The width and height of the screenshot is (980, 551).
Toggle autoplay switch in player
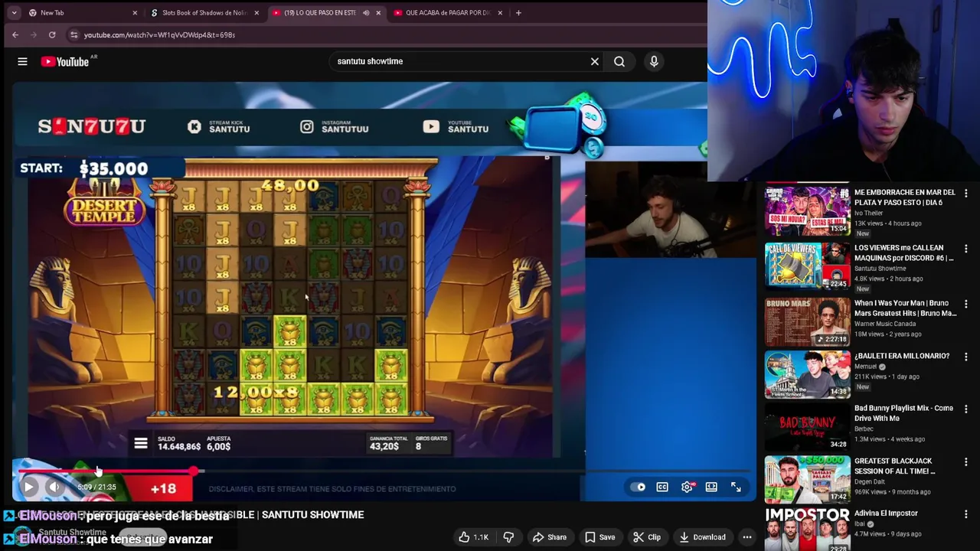(x=638, y=487)
